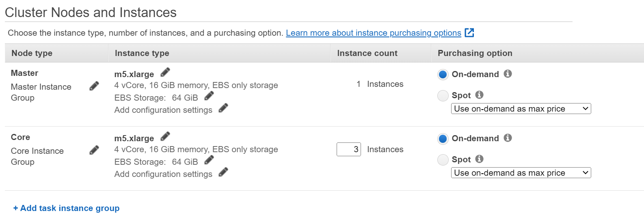Screen dimensions: 644x224
Task: Select Spot for the Core node
Action: click(x=443, y=160)
